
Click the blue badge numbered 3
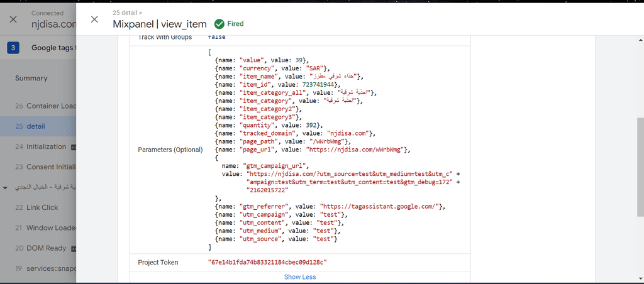click(x=13, y=48)
